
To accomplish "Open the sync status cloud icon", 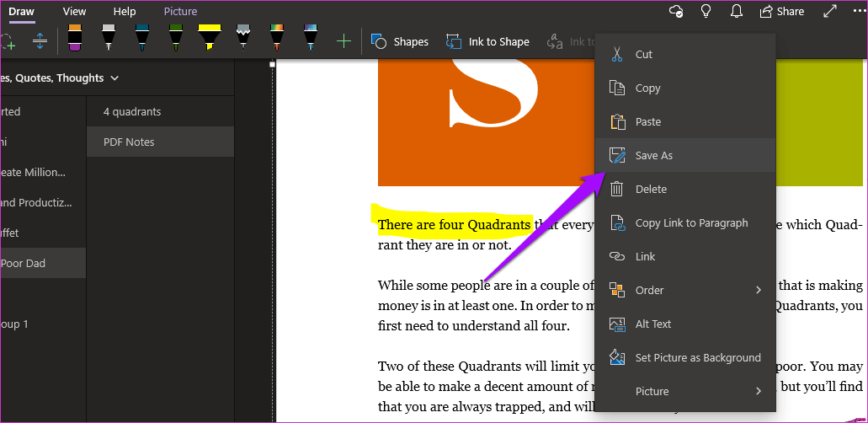I will 676,11.
